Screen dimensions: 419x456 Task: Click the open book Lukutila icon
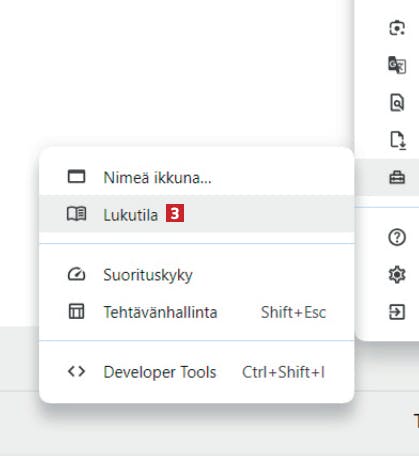[76, 214]
